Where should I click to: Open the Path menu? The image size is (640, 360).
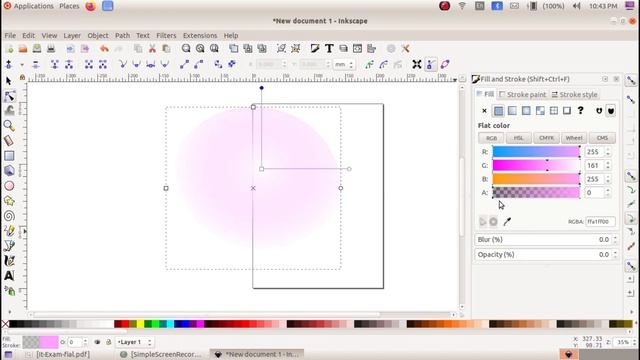(x=122, y=36)
